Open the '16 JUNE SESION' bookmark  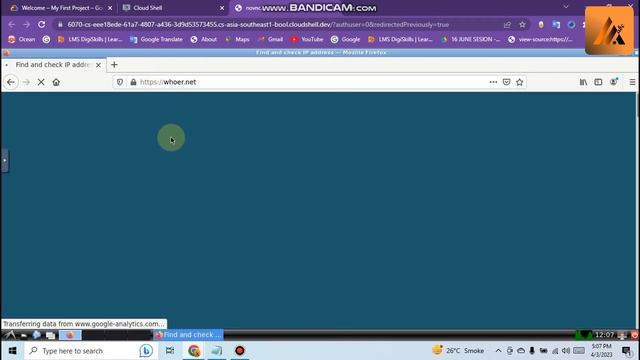(470, 39)
